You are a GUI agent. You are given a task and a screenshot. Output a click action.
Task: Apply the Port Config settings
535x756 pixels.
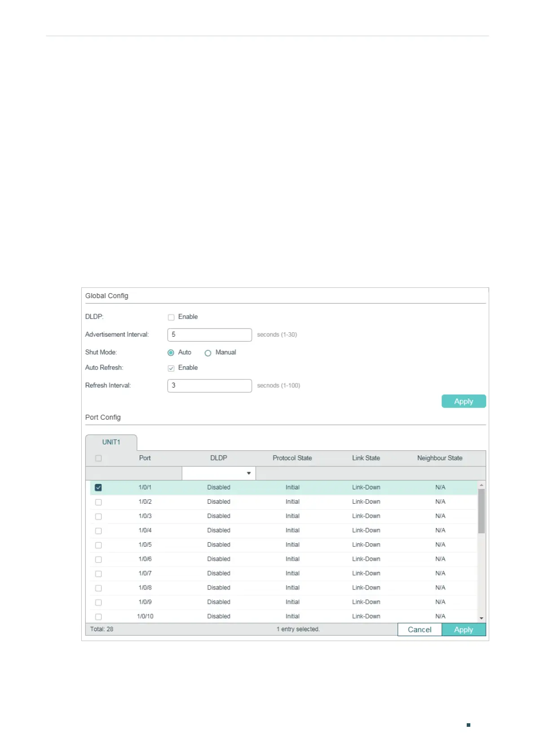[464, 629]
